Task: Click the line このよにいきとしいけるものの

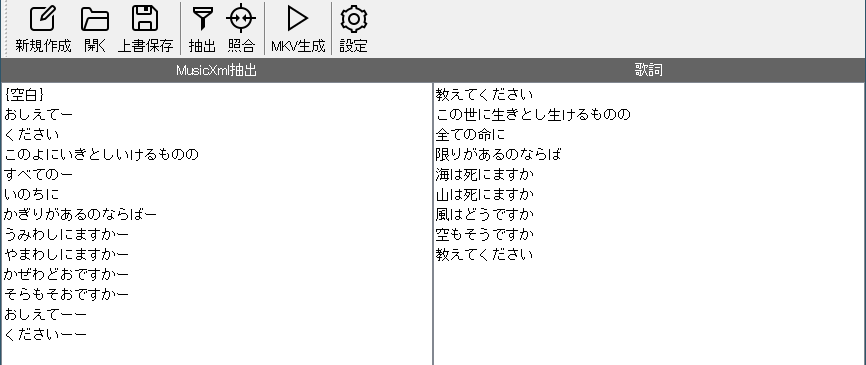Action: click(101, 155)
